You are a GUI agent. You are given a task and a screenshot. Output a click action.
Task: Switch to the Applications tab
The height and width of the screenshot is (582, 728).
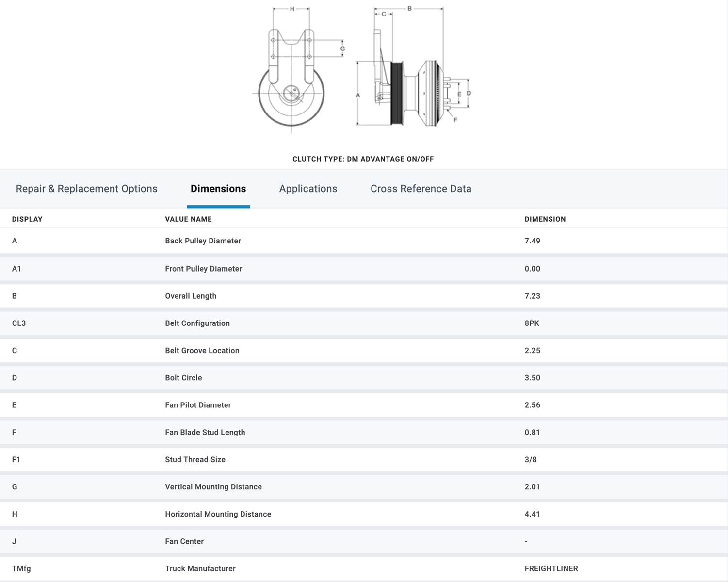[308, 189]
